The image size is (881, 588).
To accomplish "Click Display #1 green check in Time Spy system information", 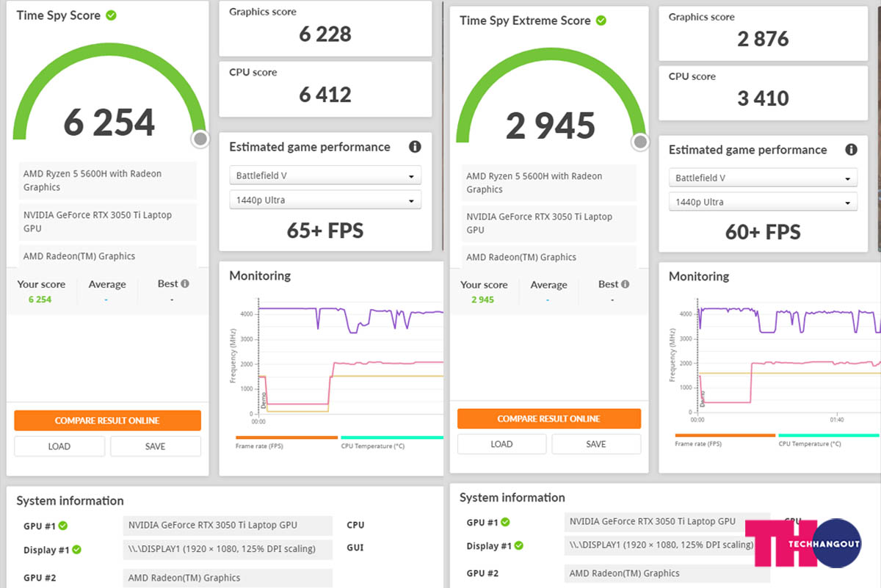I will [x=76, y=550].
